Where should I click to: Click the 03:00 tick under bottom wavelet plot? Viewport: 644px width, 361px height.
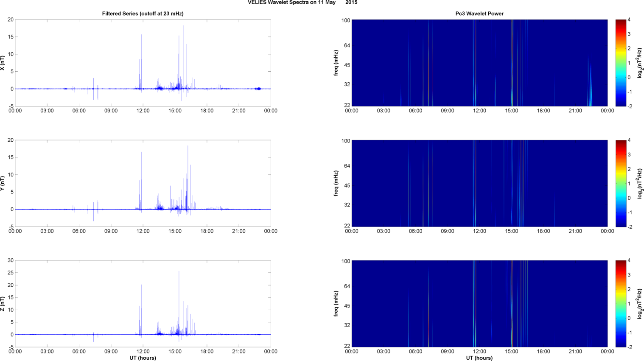tap(384, 351)
